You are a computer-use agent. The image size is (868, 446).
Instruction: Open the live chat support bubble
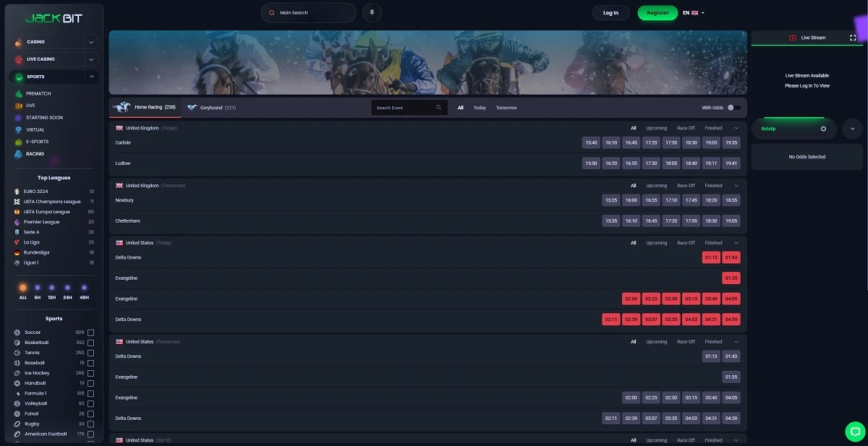click(x=855, y=432)
